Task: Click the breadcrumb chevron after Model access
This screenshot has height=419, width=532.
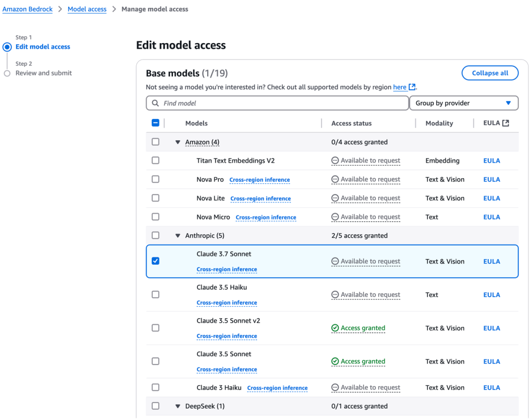Action: pos(114,9)
